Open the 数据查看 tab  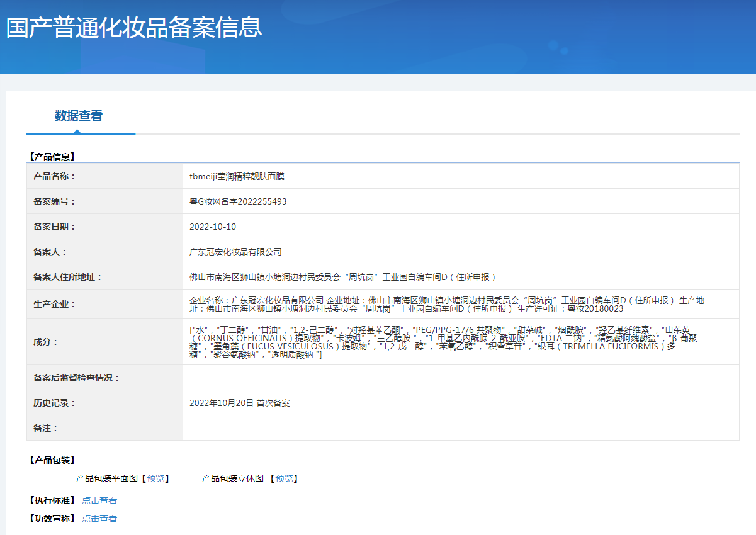click(x=79, y=116)
